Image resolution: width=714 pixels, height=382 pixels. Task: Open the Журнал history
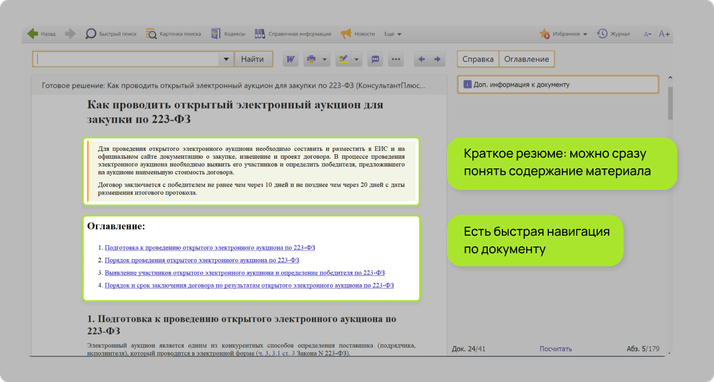(x=613, y=34)
